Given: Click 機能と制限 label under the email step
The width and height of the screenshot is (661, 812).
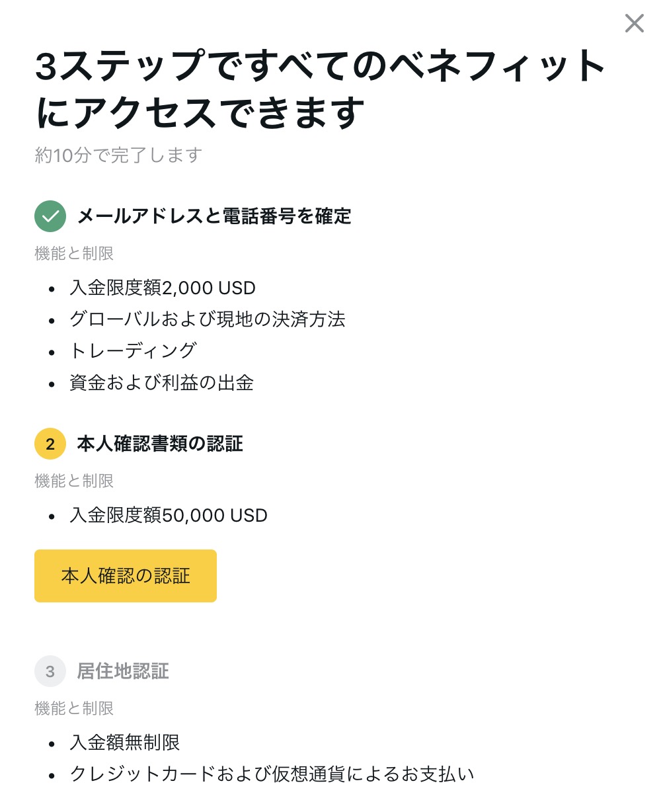Looking at the screenshot, I should (74, 253).
